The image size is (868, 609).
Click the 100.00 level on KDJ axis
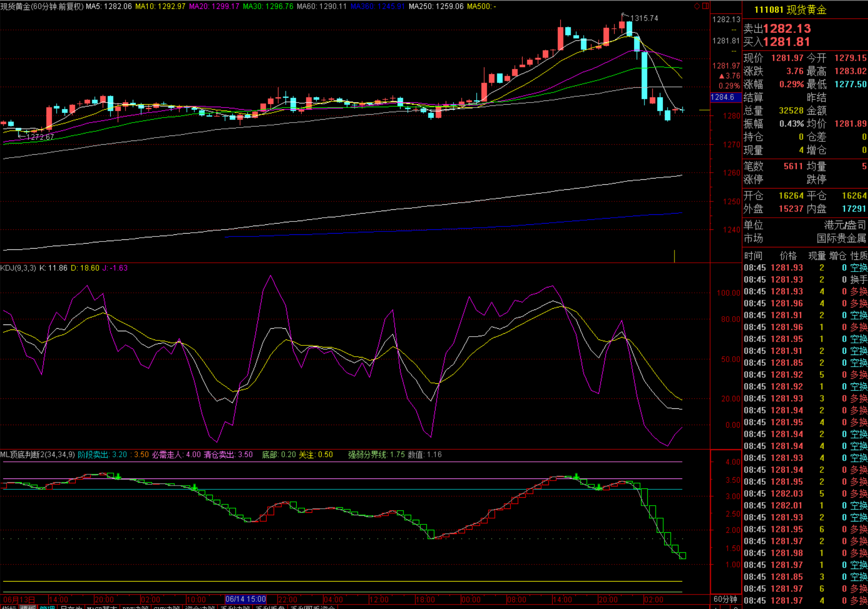(729, 293)
